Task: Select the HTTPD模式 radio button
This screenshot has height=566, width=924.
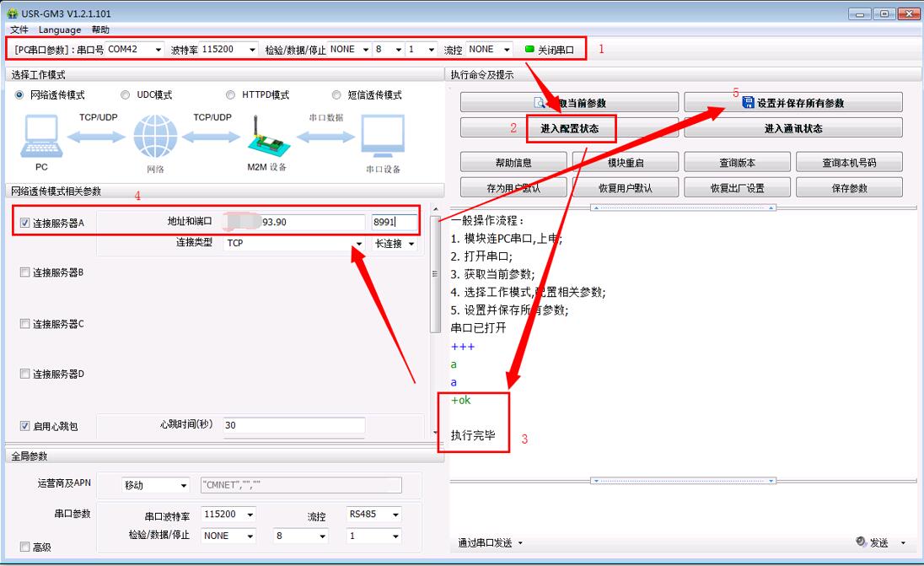Action: (231, 95)
